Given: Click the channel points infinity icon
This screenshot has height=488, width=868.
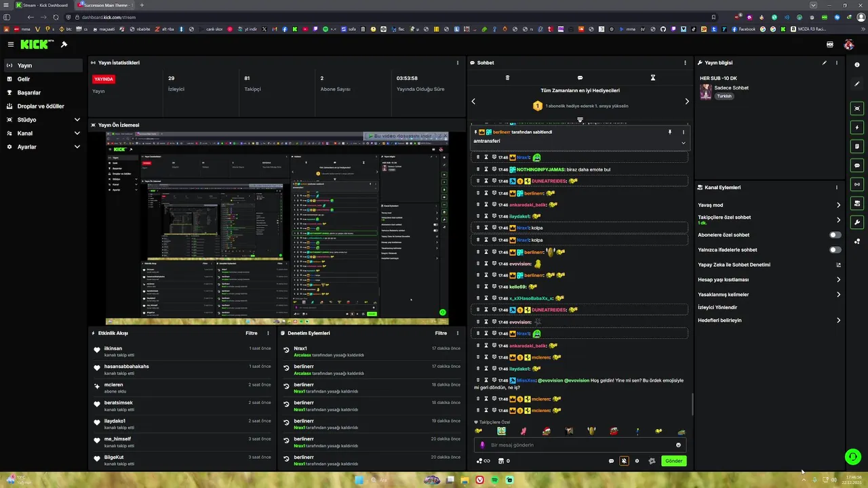Looking at the screenshot, I should pos(484,461).
